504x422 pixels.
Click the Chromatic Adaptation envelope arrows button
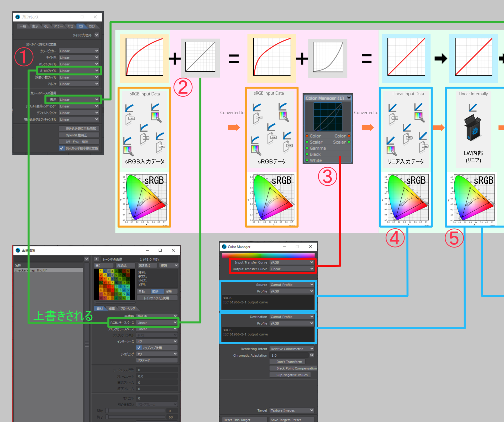point(312,355)
